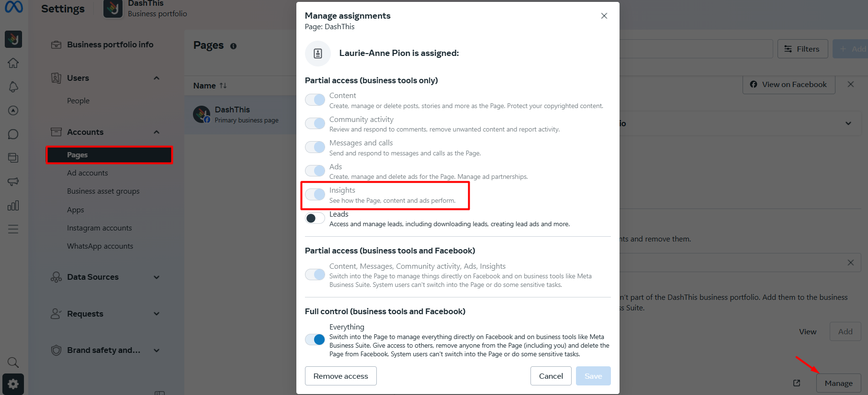
Task: Click the home icon in left sidebar
Action: (13, 63)
